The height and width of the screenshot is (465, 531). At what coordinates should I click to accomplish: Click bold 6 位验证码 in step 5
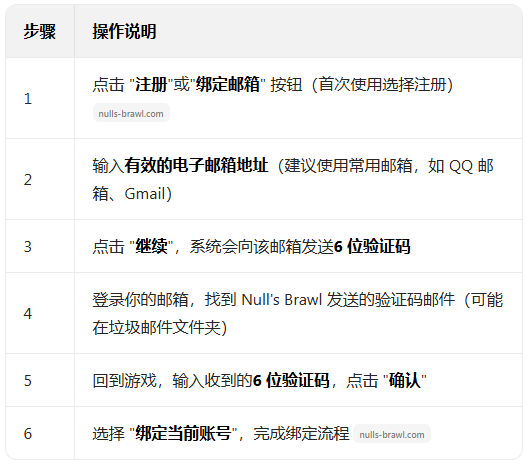(291, 380)
